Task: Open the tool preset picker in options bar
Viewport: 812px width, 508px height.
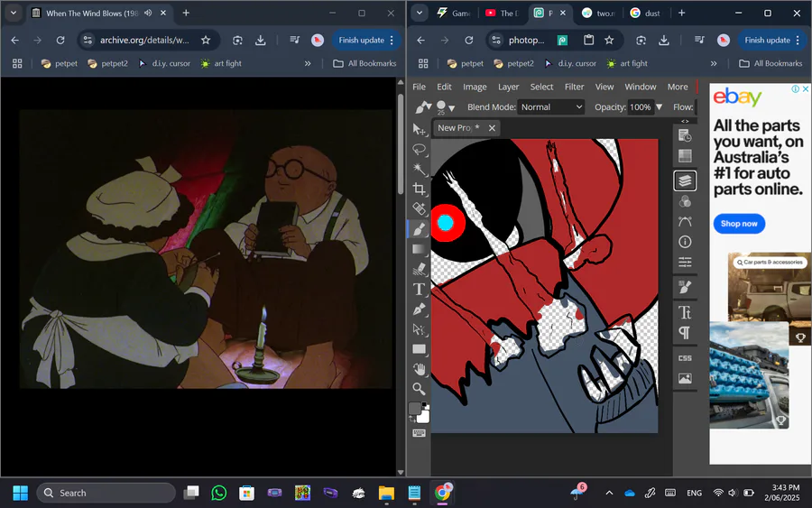Action: point(423,107)
